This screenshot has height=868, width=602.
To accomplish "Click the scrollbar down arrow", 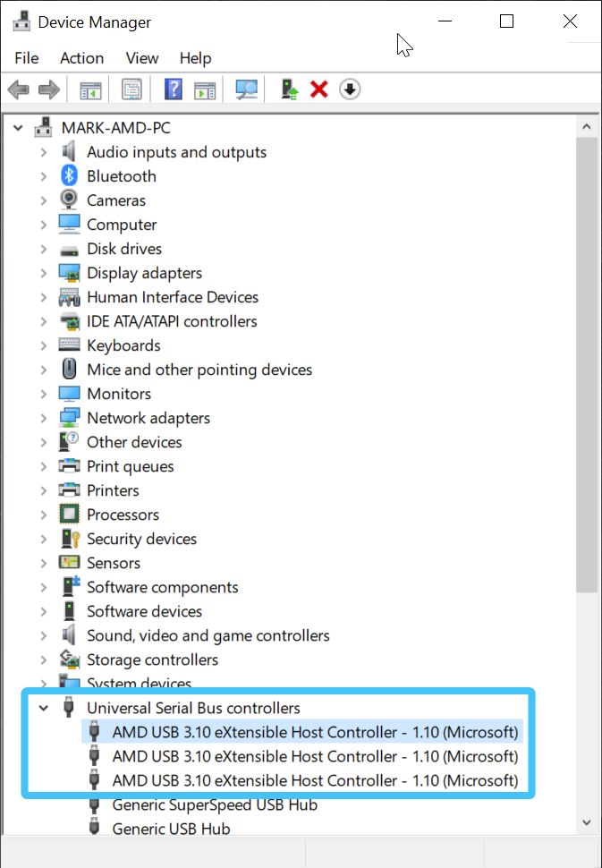I will pos(587,822).
